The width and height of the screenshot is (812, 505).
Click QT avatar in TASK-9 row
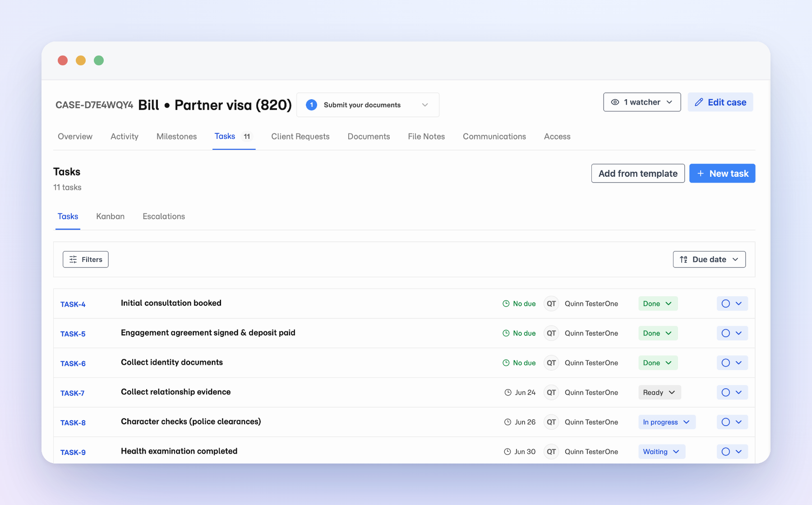[551, 452]
